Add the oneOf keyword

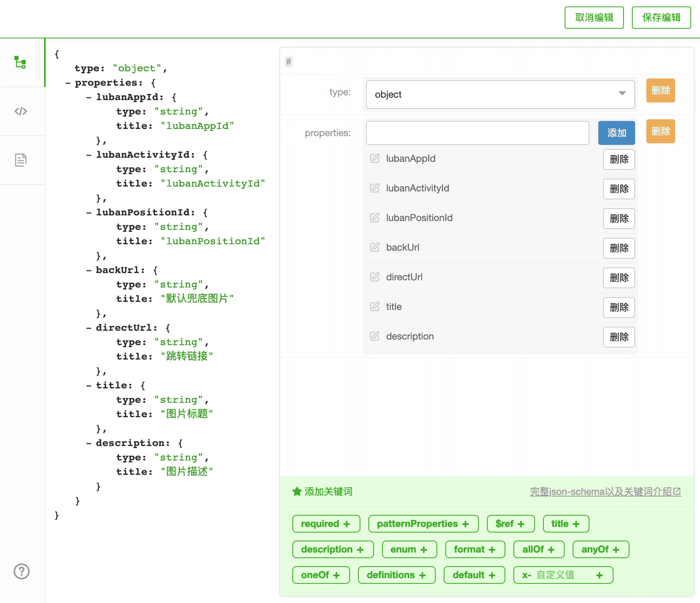tap(321, 575)
